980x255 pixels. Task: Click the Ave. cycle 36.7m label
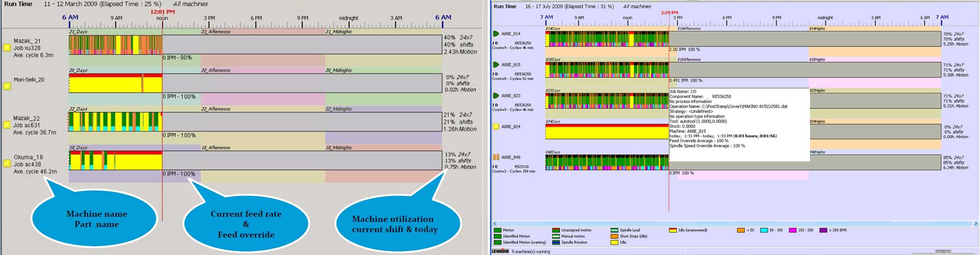(35, 133)
